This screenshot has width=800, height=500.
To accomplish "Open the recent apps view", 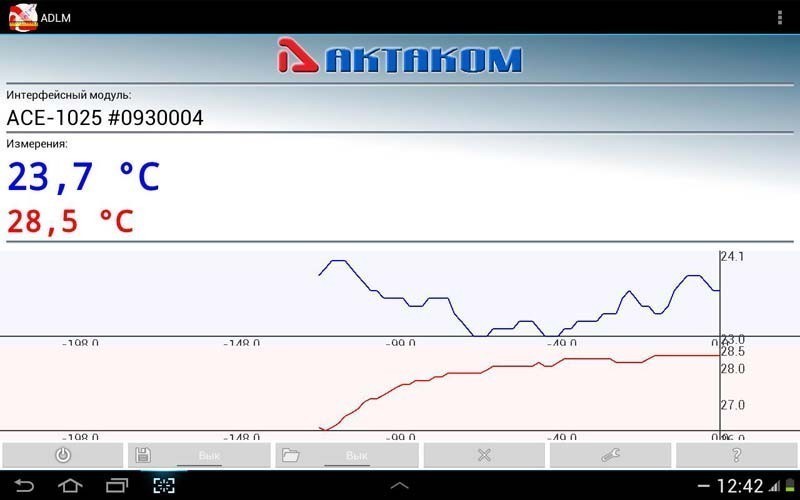I will click(117, 486).
